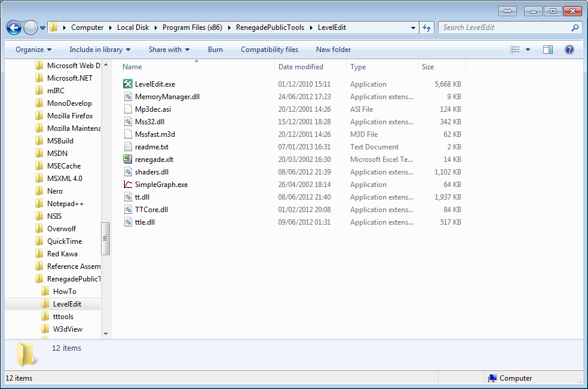588x389 pixels.
Task: Click the Burn toolbar button
Action: coord(215,50)
